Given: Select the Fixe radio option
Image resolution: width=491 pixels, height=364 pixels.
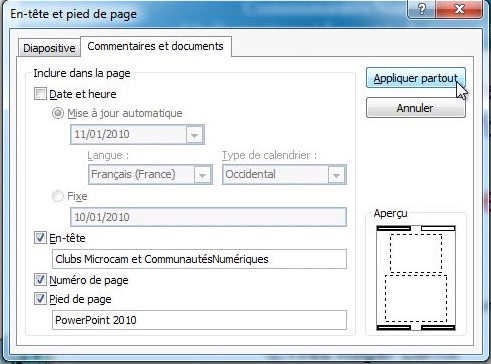Looking at the screenshot, I should [58, 196].
